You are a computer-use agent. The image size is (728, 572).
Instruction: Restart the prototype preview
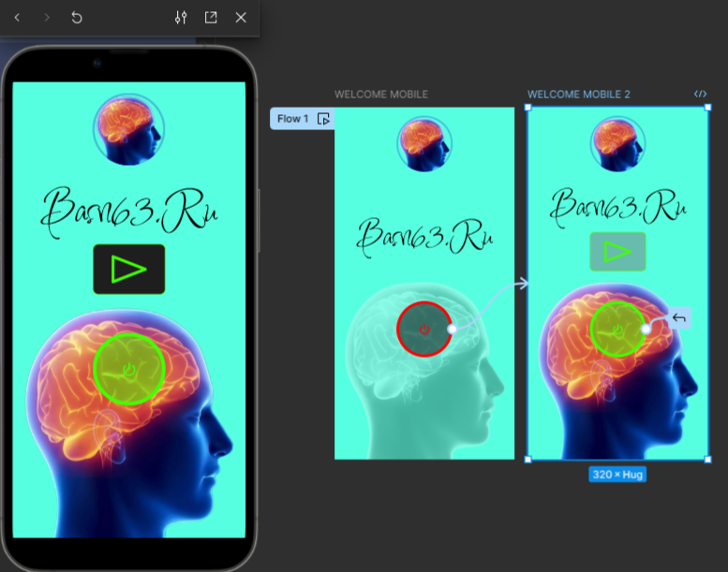[77, 18]
